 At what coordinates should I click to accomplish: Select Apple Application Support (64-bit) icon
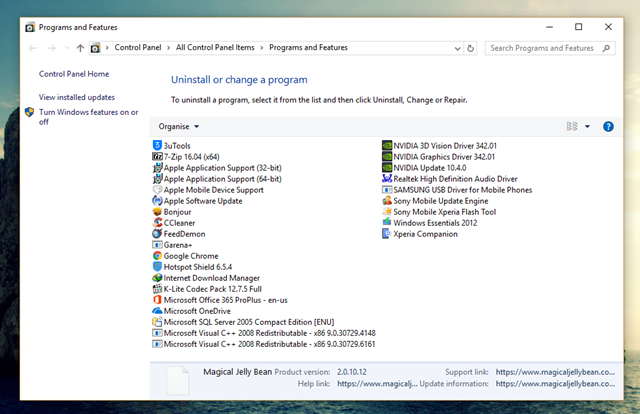point(157,178)
